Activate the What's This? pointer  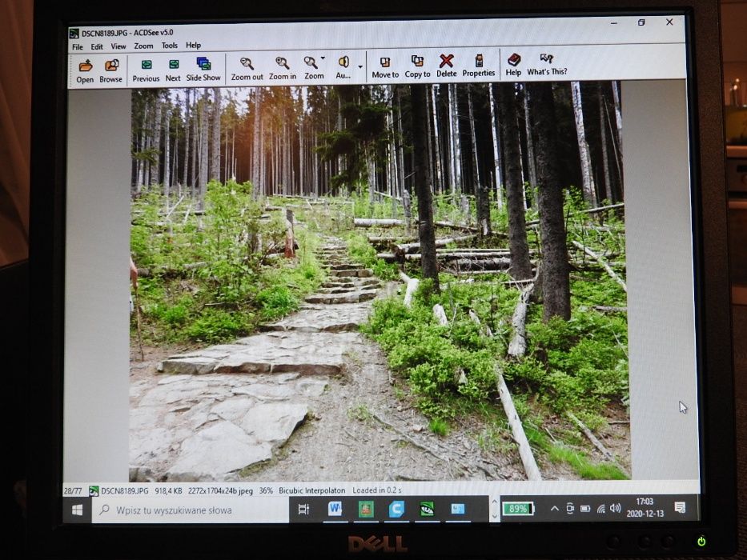coord(547,65)
